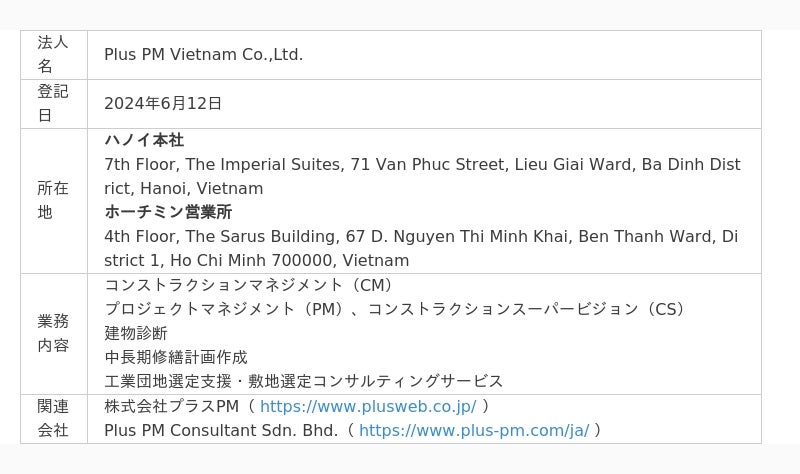The height and width of the screenshot is (474, 800).
Task: Click the Plus PM Consultant Sdn. Bhd. text
Action: [x=221, y=430]
